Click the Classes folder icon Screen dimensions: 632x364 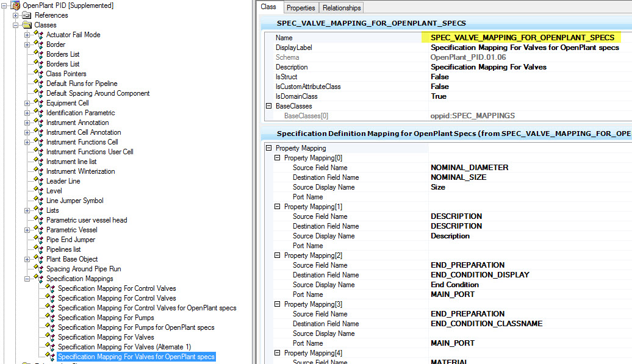[27, 25]
